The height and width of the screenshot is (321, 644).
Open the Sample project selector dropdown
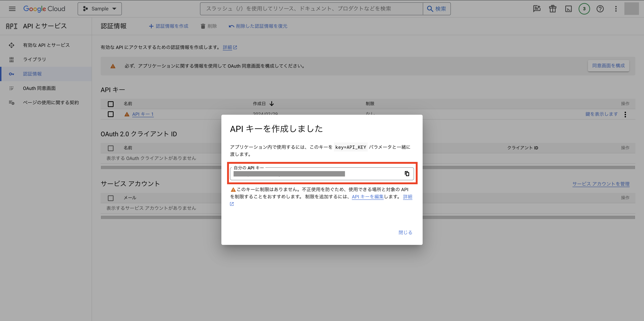tap(100, 9)
